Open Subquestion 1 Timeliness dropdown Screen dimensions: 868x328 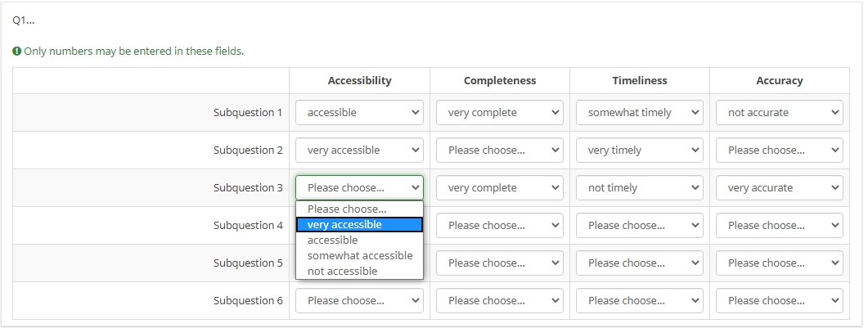coord(639,113)
